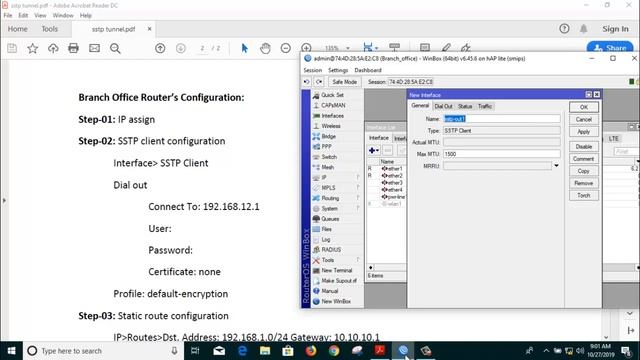
Task: Click Disable button in New Interface
Action: point(584,146)
